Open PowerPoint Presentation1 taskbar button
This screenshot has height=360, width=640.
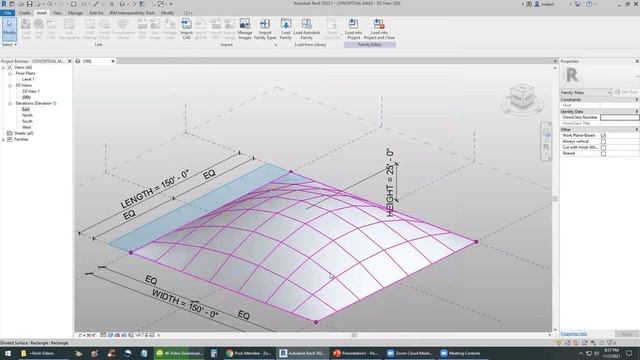(355, 353)
